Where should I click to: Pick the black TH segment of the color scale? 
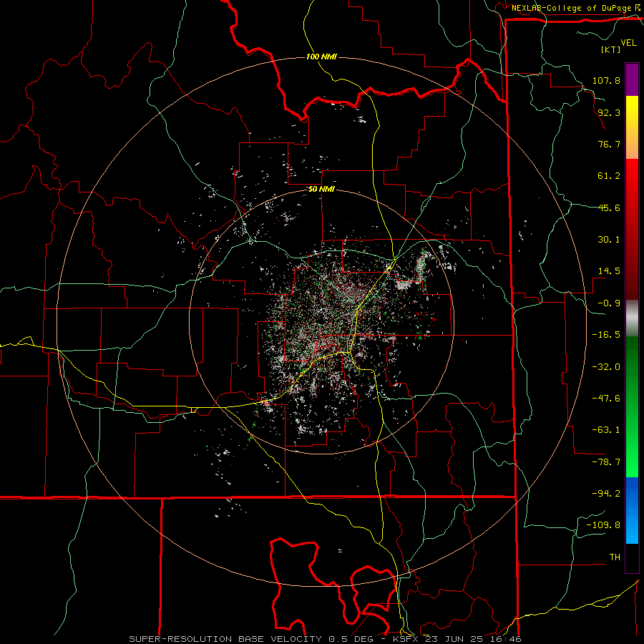[632, 557]
